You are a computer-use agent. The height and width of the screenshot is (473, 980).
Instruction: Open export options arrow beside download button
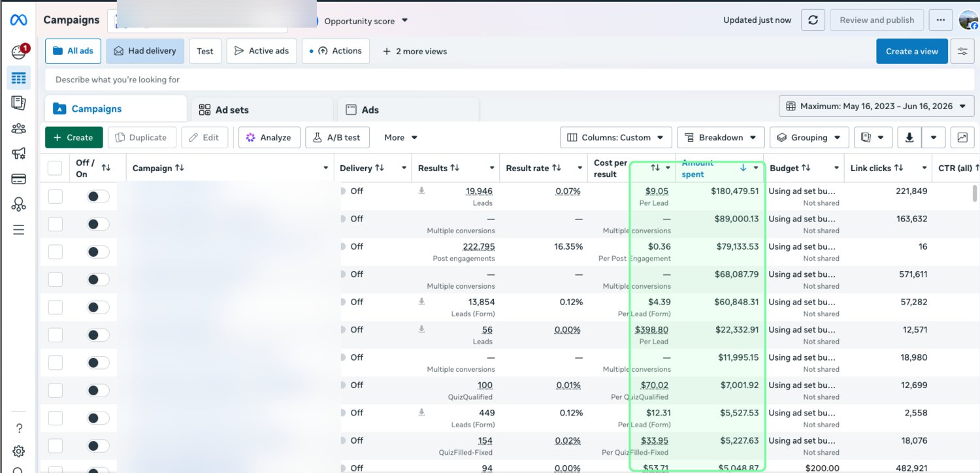934,138
